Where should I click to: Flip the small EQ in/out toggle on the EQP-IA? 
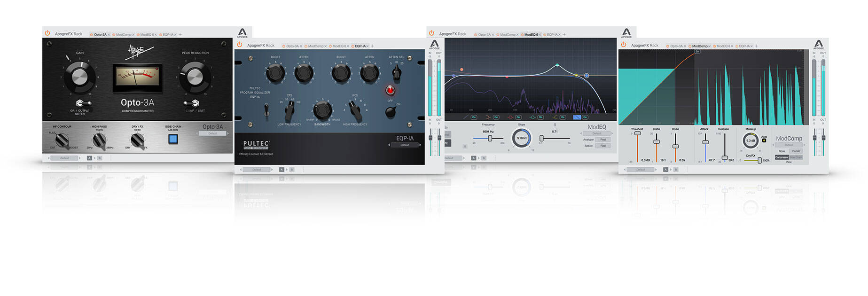pos(267,110)
